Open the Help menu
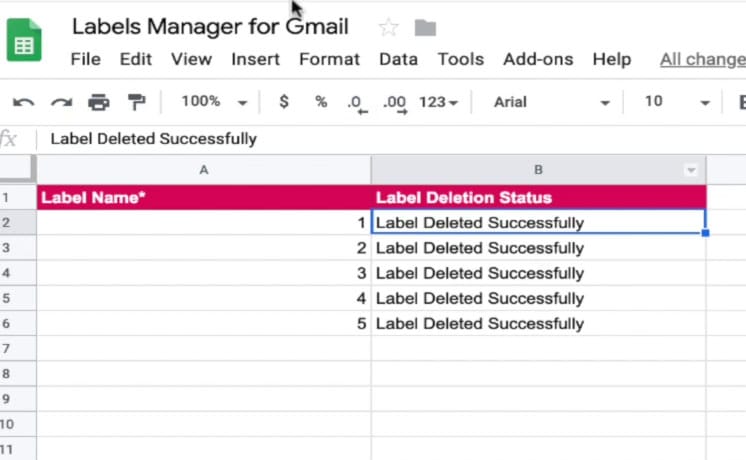Image resolution: width=746 pixels, height=460 pixels. pos(612,59)
